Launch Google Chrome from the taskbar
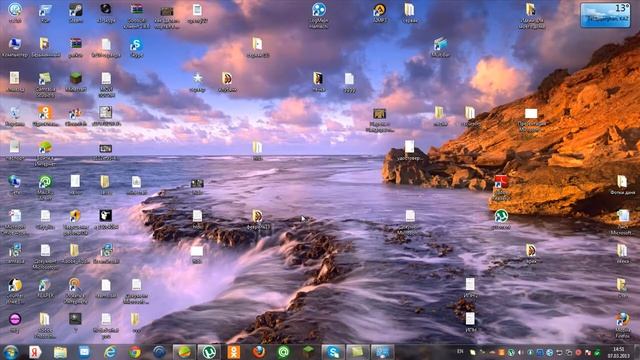 pos(135,352)
